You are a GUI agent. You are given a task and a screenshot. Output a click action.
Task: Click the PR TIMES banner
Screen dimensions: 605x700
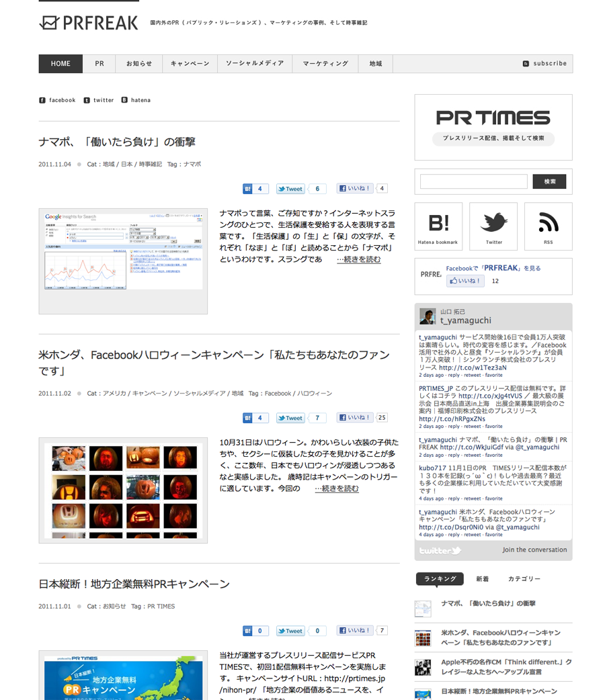[x=493, y=127]
